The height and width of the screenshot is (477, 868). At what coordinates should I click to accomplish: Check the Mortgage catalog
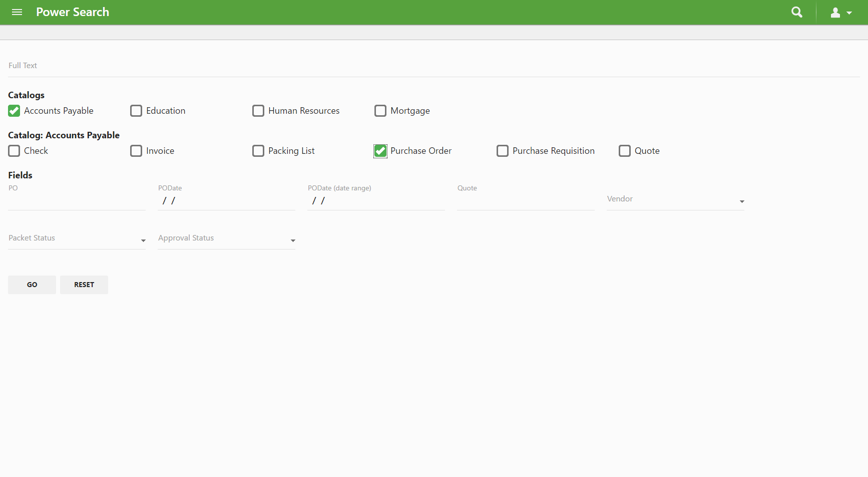(380, 111)
